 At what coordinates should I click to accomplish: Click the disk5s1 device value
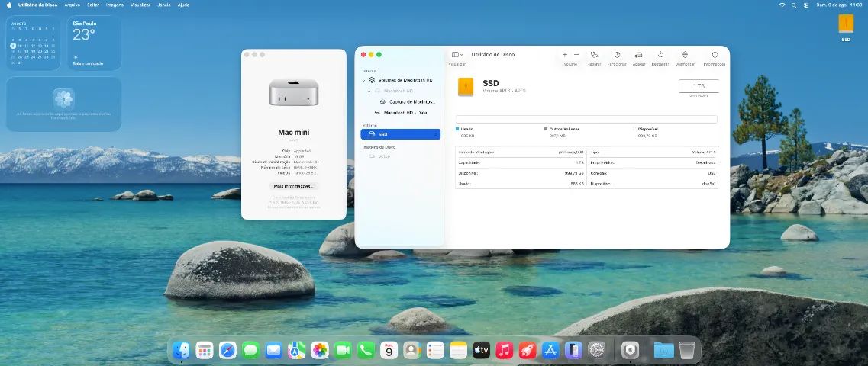[709, 184]
